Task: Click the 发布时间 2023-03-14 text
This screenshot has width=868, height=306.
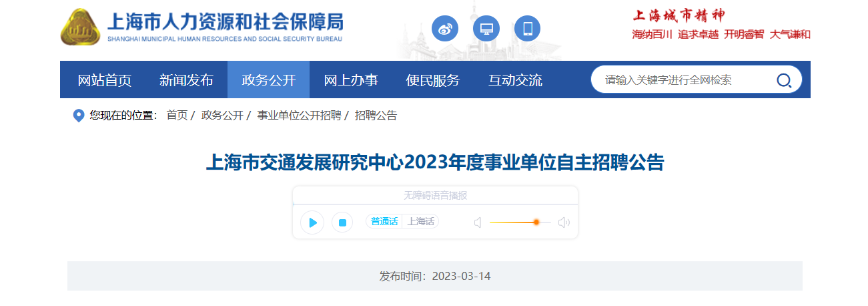Action: pos(435,276)
